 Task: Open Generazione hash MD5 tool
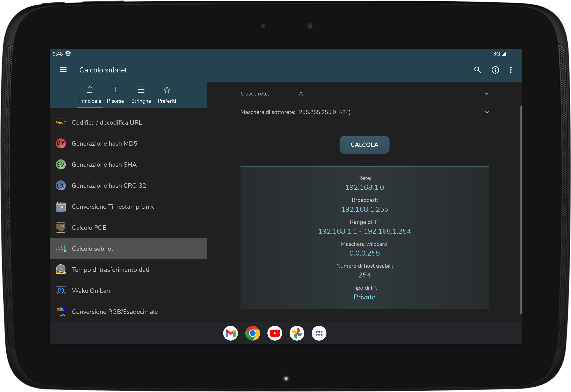pyautogui.click(x=128, y=143)
